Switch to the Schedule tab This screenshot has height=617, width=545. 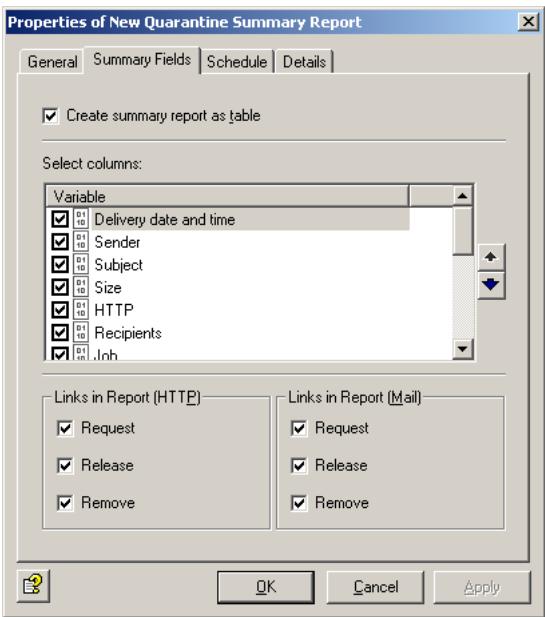pos(237,62)
